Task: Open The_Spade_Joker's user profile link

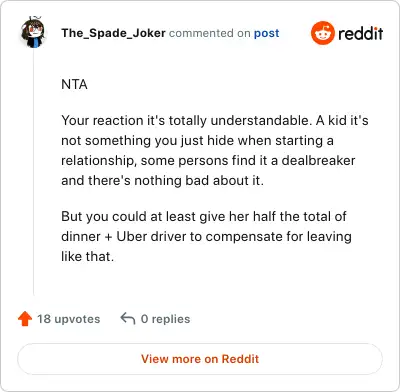Action: coord(113,33)
